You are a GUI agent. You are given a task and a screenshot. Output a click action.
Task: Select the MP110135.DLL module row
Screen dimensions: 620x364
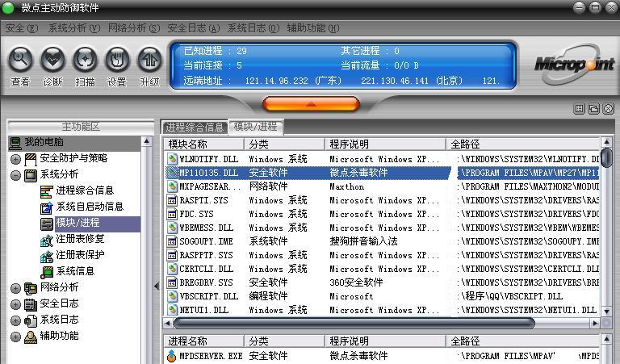[x=382, y=173]
